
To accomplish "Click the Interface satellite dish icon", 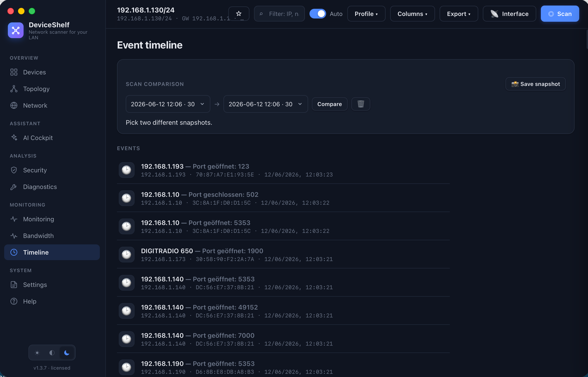I will pos(494,14).
